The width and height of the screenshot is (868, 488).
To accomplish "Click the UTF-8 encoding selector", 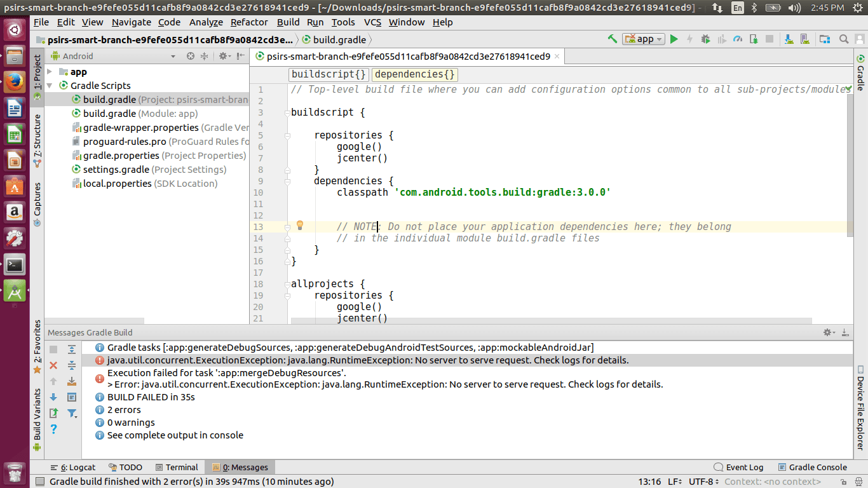I will 705,482.
